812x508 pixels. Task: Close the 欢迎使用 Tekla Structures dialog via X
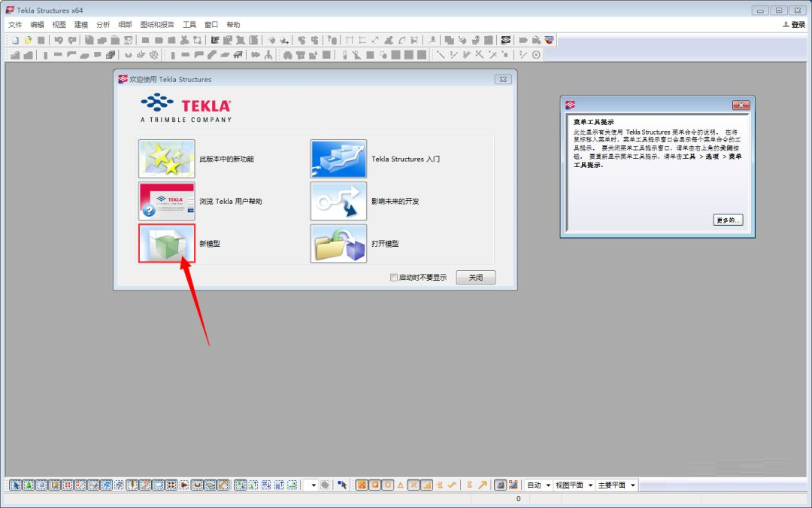tap(503, 79)
